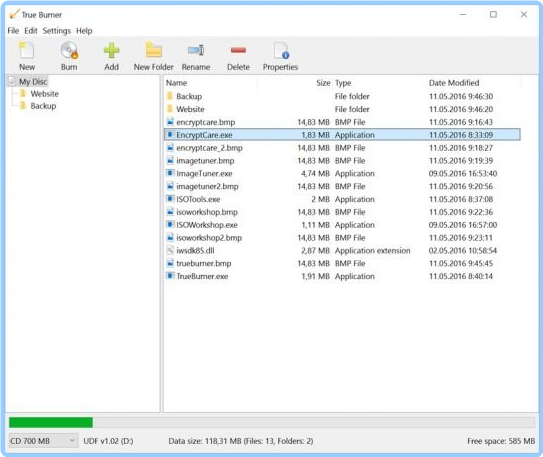Screen dimensions: 543x457
Task: Click the My Disc icon in tree
Action: click(x=12, y=82)
